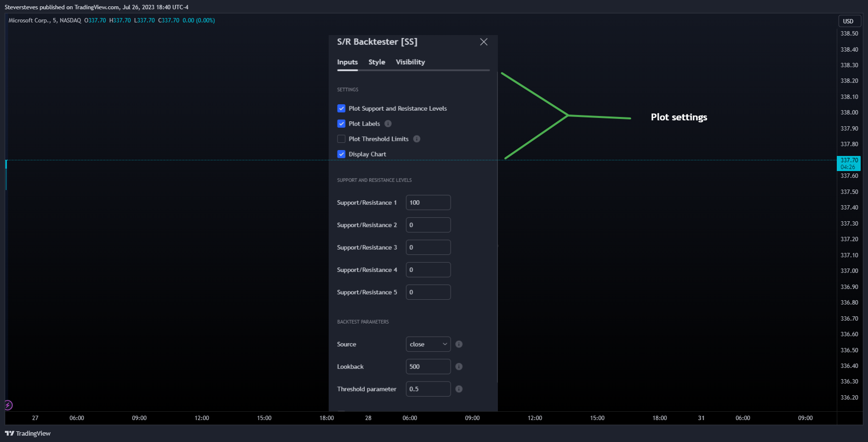Select the Inputs tab
This screenshot has width=868, height=442.
click(347, 62)
